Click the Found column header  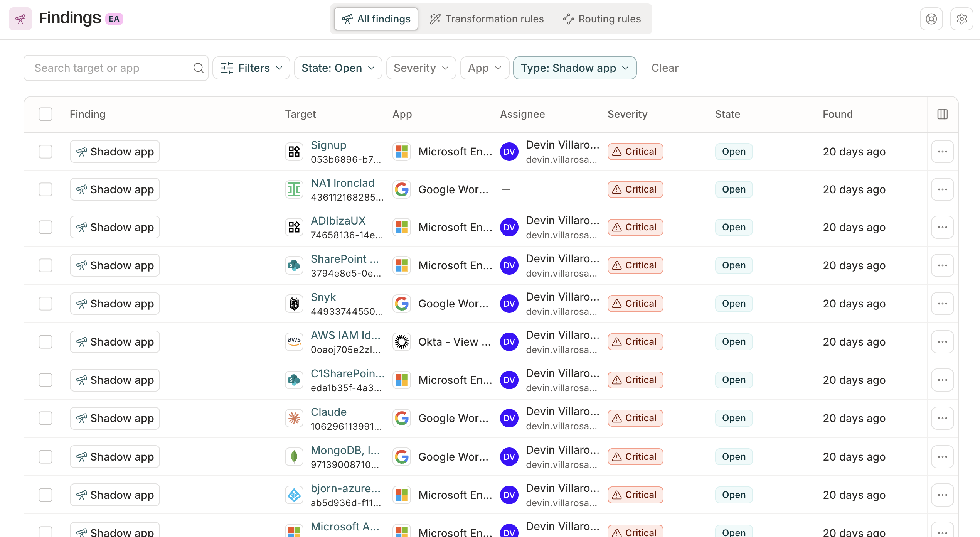(x=837, y=114)
